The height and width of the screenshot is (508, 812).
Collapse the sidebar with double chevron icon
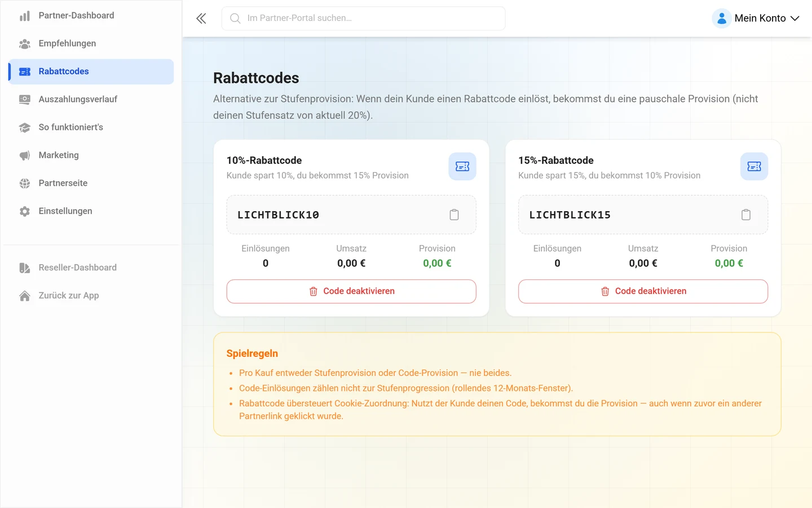point(201,19)
